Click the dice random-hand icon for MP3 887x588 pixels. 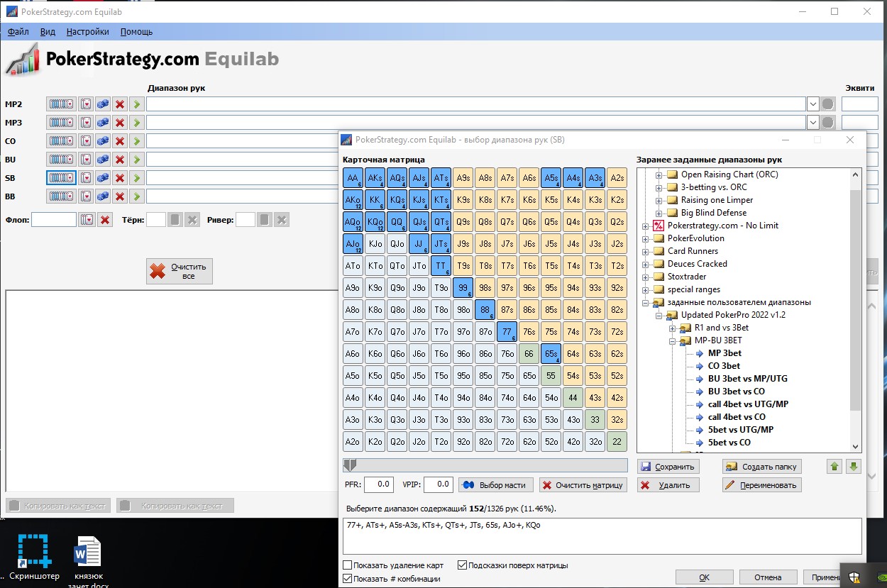(x=103, y=123)
